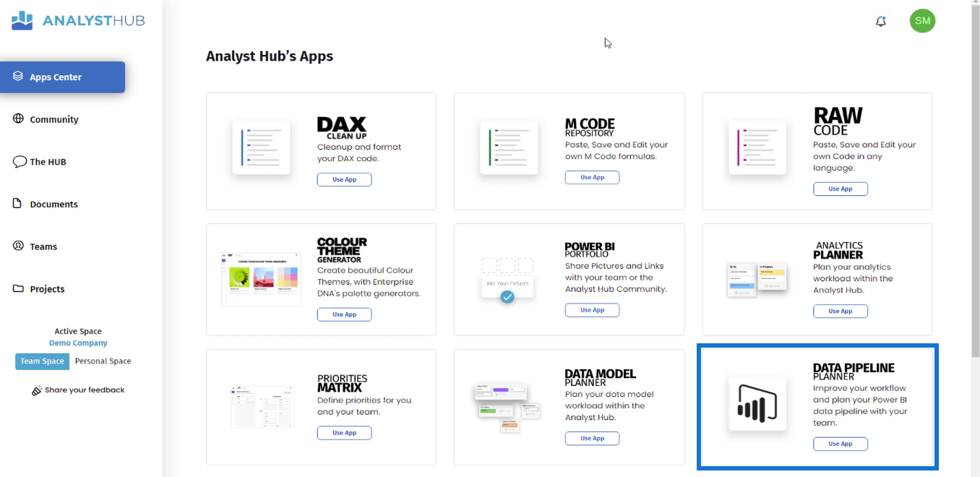Click "Define priorities for you and your team." text
Viewport: 980px width, 477px height.
click(x=364, y=406)
